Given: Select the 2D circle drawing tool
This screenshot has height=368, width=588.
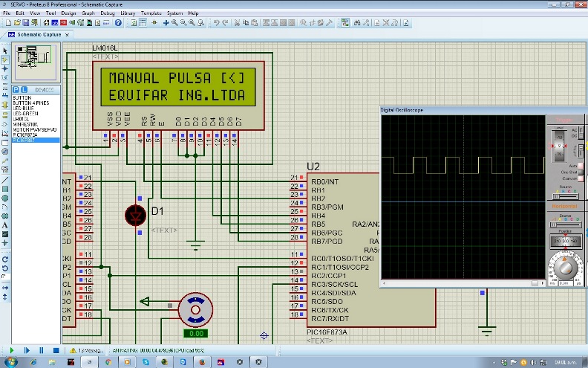Looking at the screenshot, I should [x=5, y=198].
